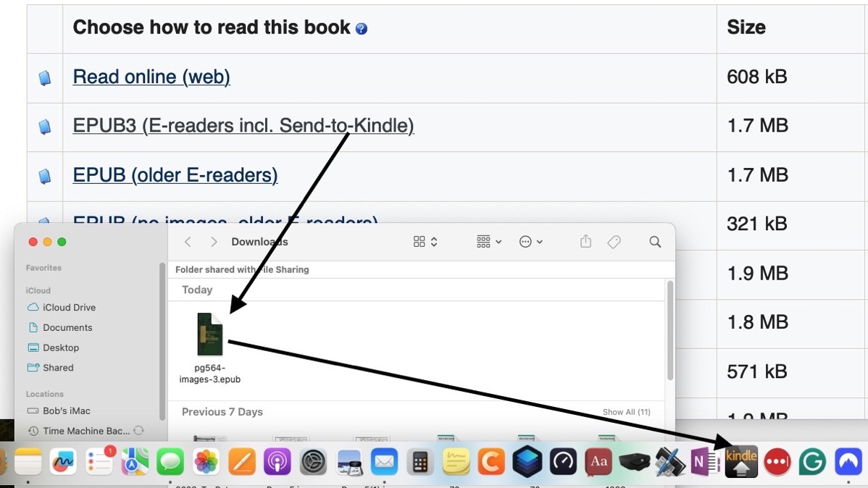Click the Finder Share toolbar icon

[x=586, y=242]
